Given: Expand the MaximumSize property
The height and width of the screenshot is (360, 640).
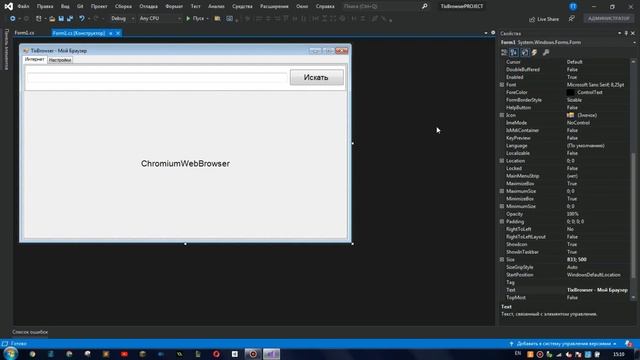Looking at the screenshot, I should (x=502, y=191).
